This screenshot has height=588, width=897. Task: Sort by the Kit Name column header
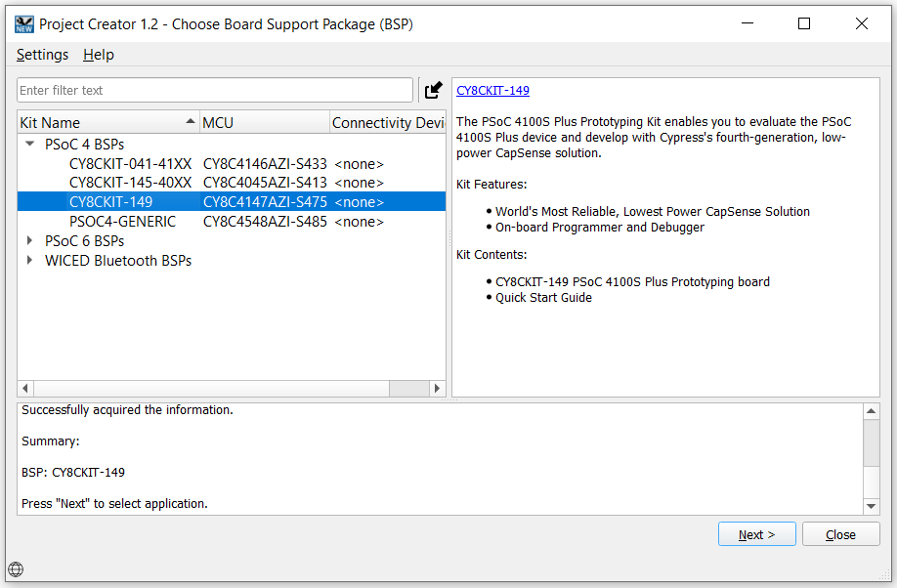pyautogui.click(x=108, y=122)
